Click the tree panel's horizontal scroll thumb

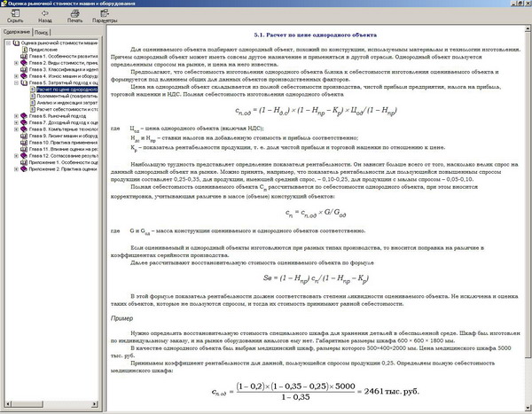point(27,404)
